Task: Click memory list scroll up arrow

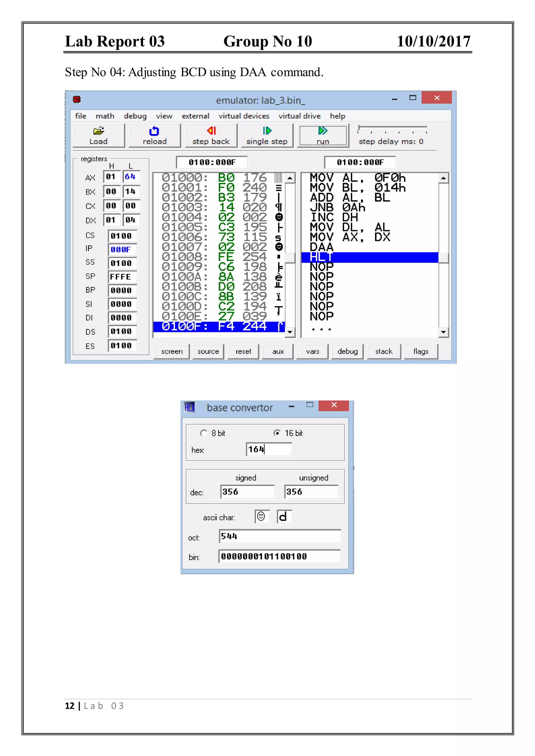Action: 290,178
